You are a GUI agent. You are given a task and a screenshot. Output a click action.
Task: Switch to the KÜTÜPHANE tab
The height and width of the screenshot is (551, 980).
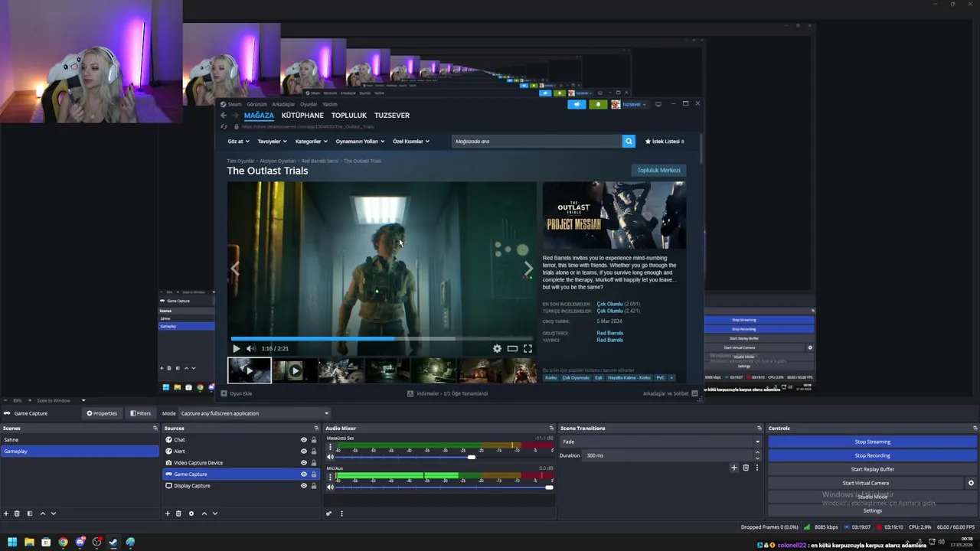(x=302, y=116)
